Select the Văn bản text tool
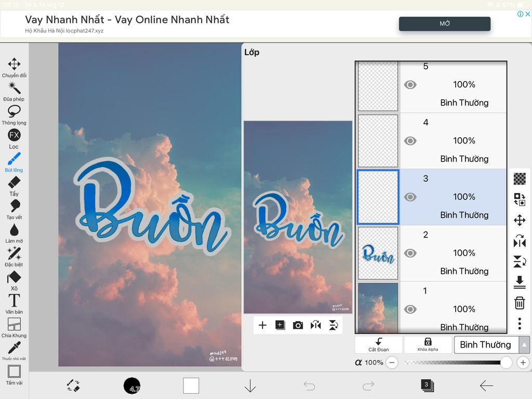Viewport: 532px width, 399px height. coord(14,304)
